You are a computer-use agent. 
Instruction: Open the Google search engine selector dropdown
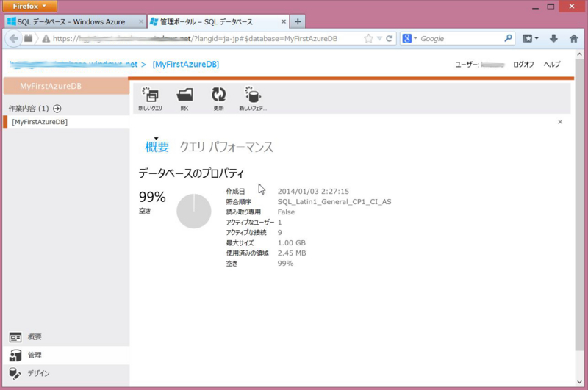pyautogui.click(x=409, y=38)
